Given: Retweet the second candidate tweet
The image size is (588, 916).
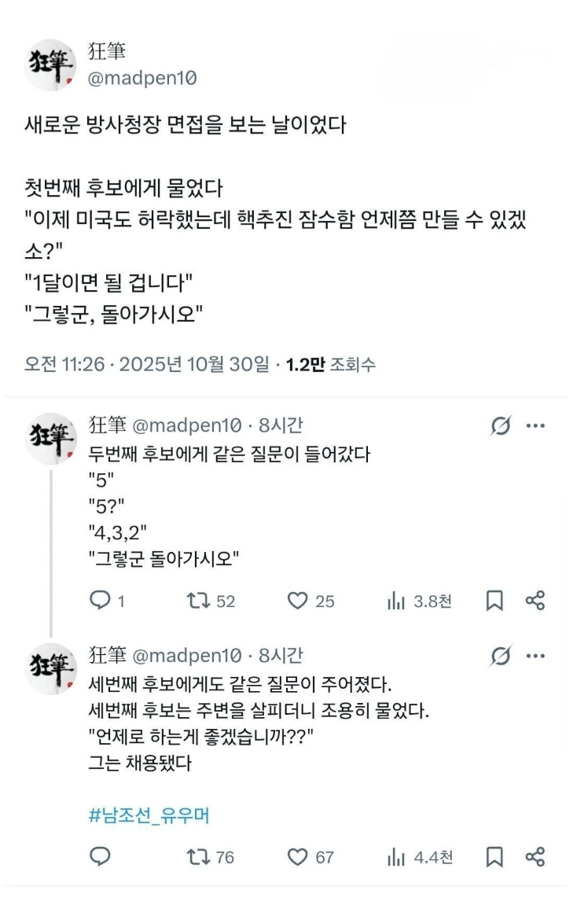Looking at the screenshot, I should [197, 601].
